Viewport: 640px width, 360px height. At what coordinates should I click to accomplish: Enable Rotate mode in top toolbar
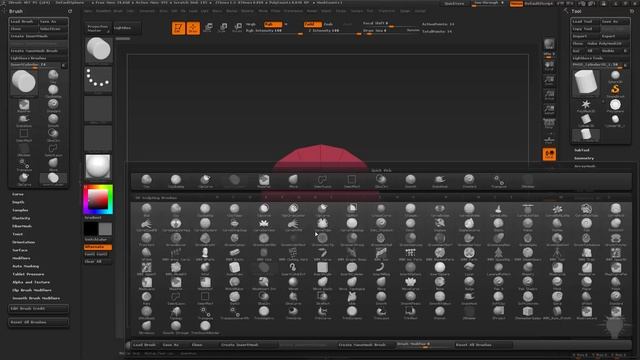[237, 28]
